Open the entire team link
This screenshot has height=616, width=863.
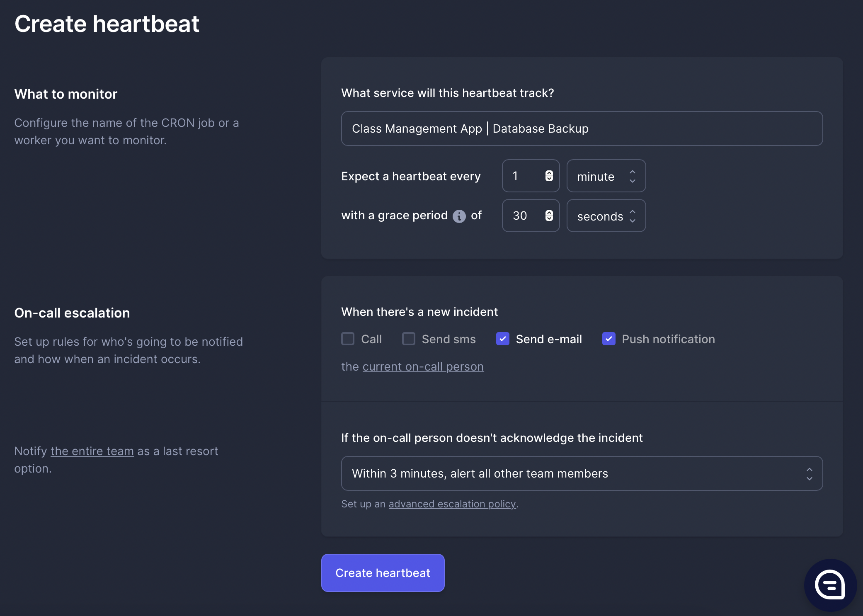point(92,451)
